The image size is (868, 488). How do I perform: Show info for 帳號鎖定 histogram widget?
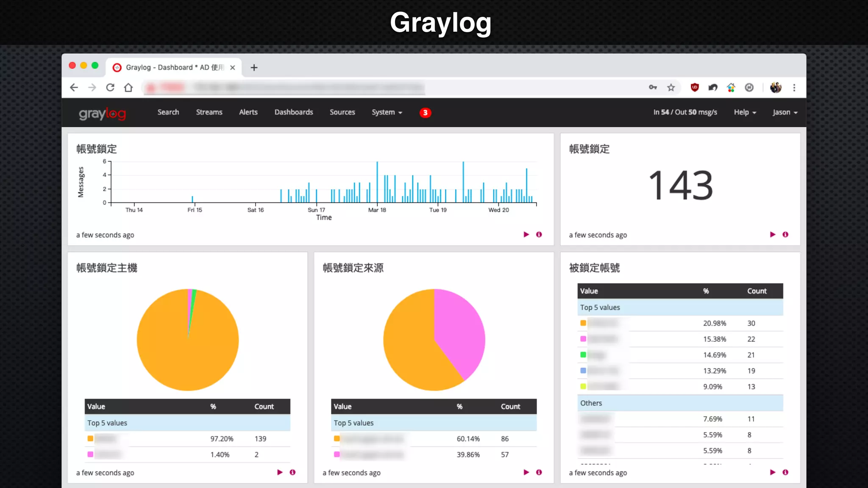coord(539,234)
